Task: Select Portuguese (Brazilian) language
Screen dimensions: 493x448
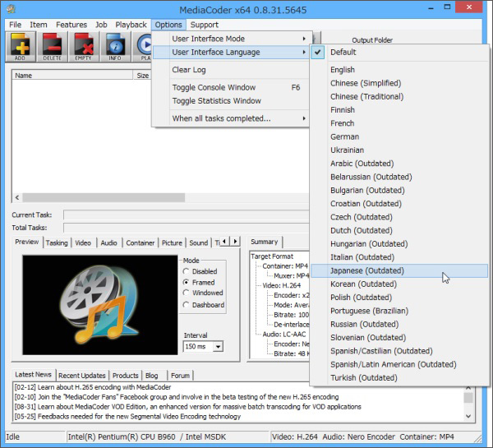Action: 399,311
